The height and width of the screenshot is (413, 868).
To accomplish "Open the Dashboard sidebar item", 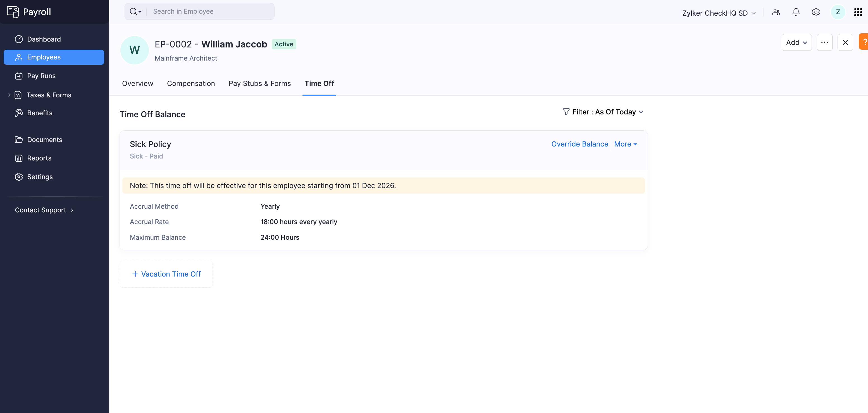I will (x=54, y=39).
